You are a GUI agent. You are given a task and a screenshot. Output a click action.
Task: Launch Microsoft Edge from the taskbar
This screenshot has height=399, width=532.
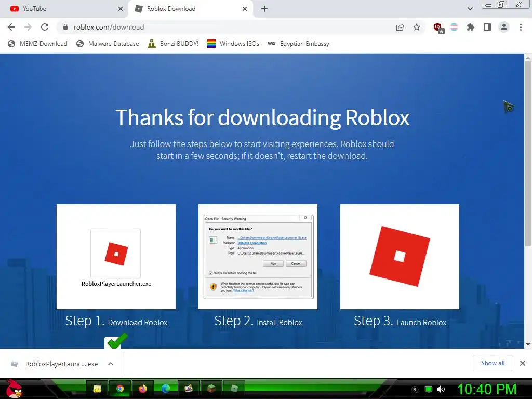pyautogui.click(x=166, y=389)
